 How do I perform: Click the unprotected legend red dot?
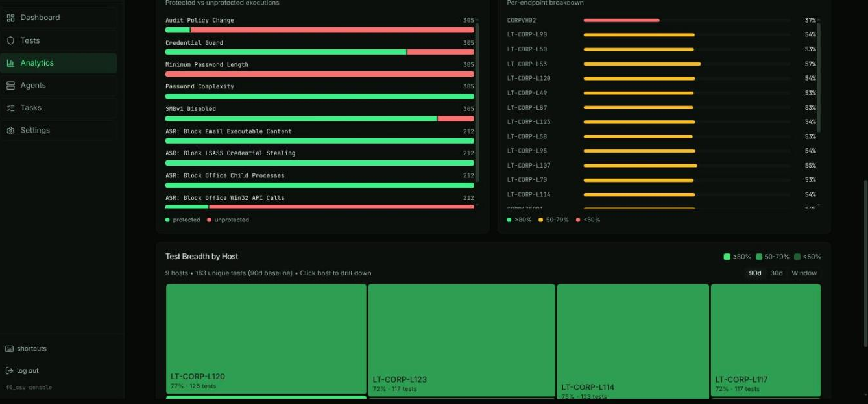coord(209,220)
